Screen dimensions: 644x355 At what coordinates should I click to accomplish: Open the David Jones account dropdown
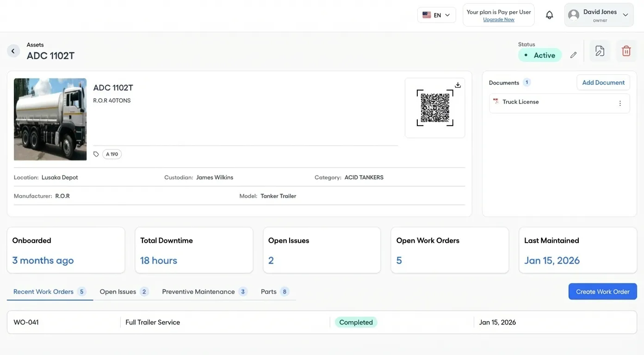point(599,14)
